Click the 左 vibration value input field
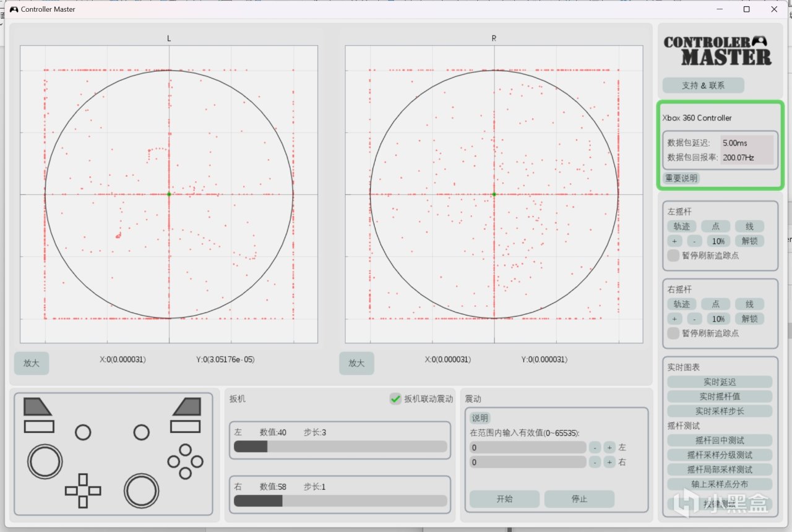Image resolution: width=792 pixels, height=532 pixels. coord(528,447)
